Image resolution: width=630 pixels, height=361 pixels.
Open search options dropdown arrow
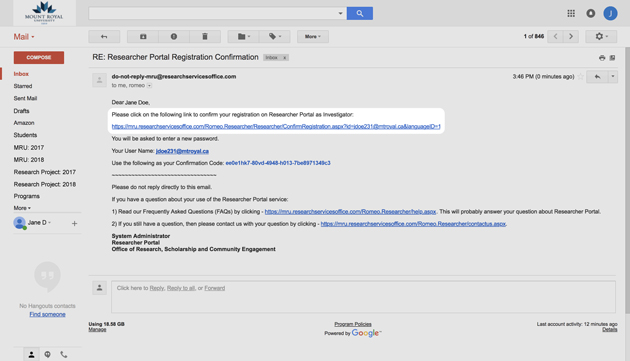pyautogui.click(x=340, y=13)
